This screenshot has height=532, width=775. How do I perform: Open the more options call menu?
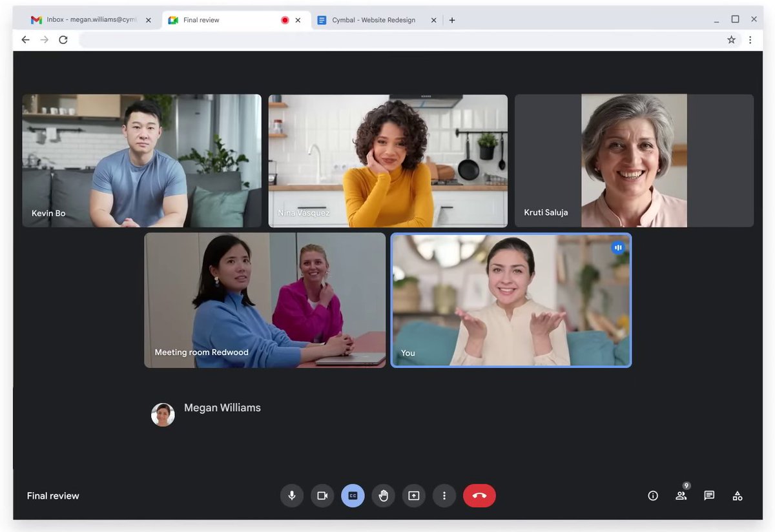tap(444, 495)
